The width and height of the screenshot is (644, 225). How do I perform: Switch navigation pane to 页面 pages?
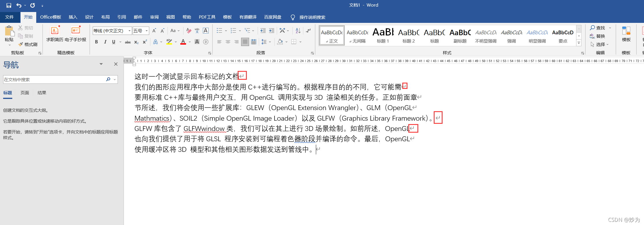point(25,93)
